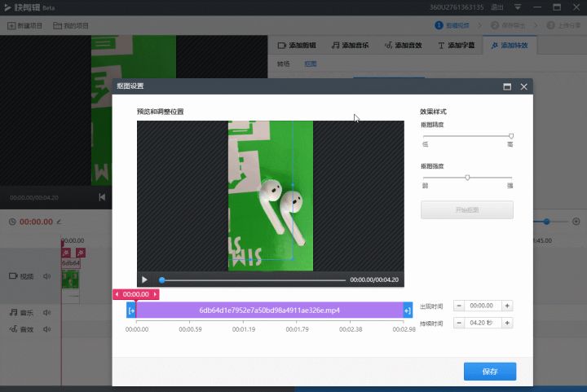
Task: Step the pink time marker back with the left arrow
Action: click(117, 294)
